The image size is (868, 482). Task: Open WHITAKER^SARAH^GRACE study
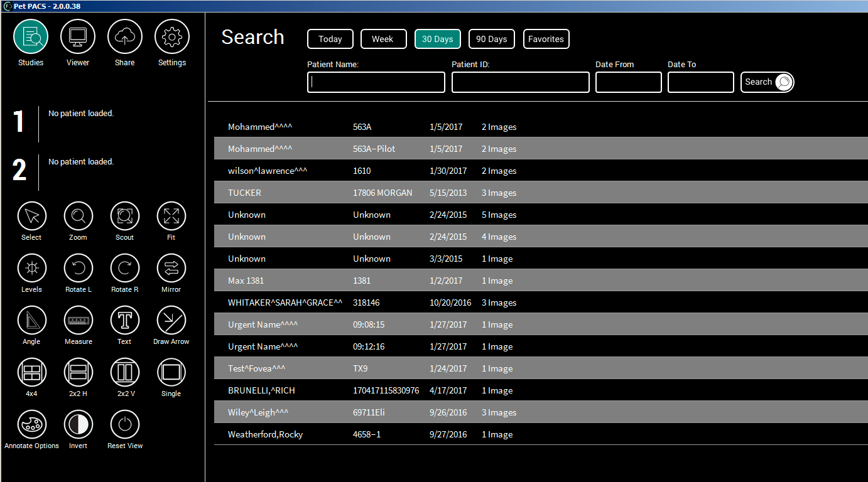tap(541, 303)
